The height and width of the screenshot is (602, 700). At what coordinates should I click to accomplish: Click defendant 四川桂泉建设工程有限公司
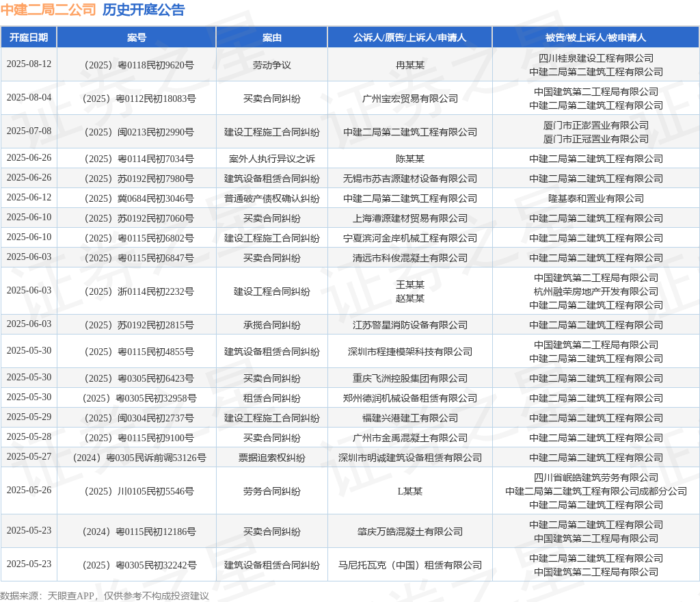(596, 58)
